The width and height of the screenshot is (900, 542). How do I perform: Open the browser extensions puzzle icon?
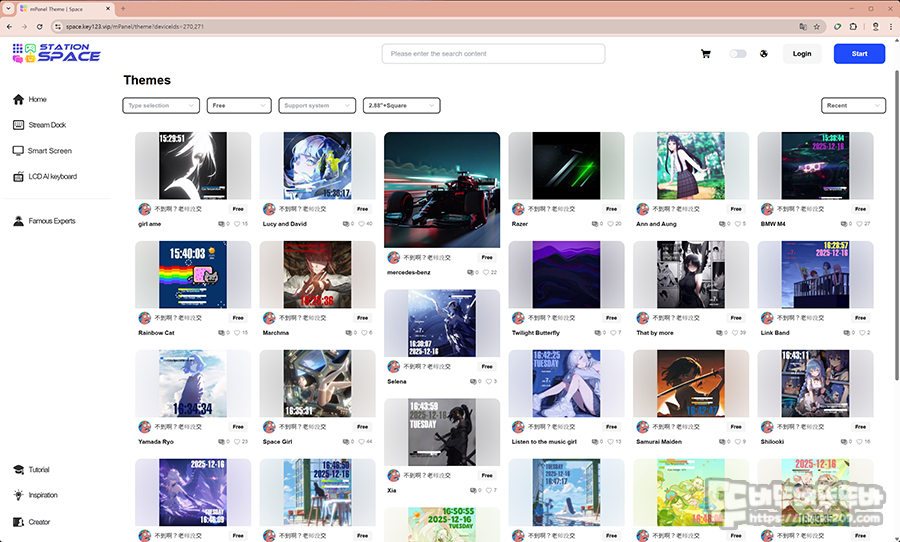[x=853, y=26]
